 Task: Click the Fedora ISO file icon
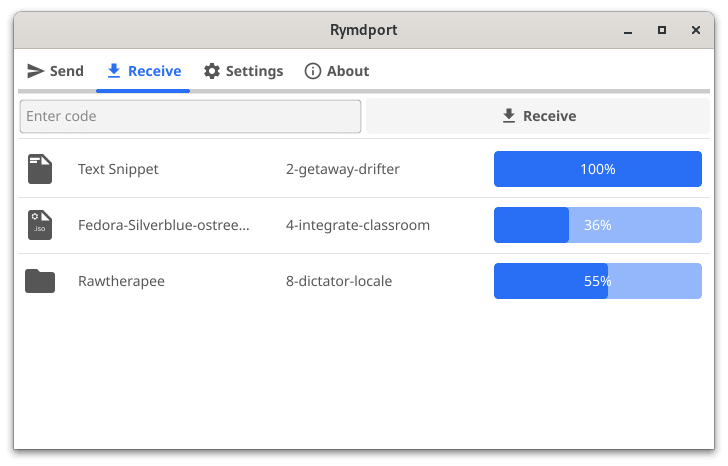coord(40,225)
